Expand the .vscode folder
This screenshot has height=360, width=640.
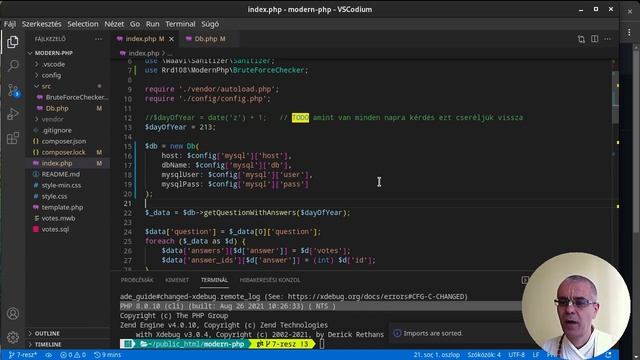53,64
